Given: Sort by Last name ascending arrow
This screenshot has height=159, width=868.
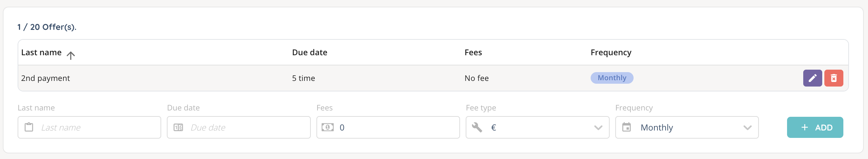Looking at the screenshot, I should (x=71, y=55).
